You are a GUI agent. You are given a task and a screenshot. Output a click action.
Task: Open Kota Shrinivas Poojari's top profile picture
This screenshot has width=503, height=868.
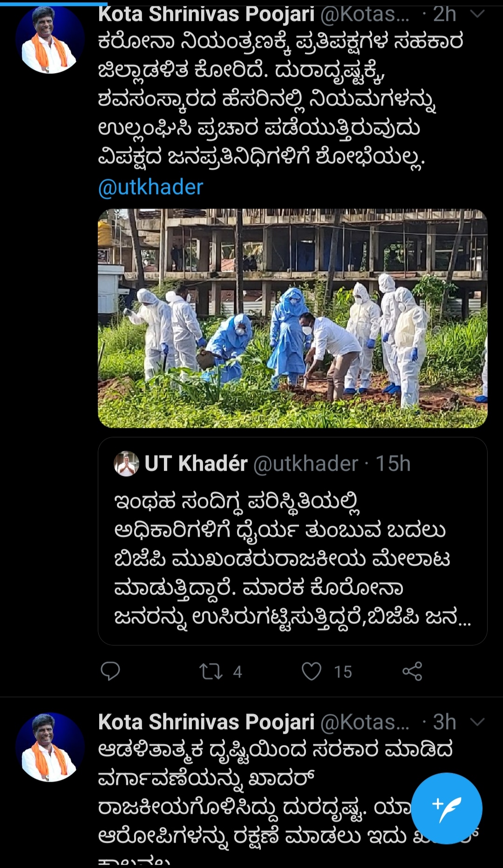pyautogui.click(x=50, y=39)
